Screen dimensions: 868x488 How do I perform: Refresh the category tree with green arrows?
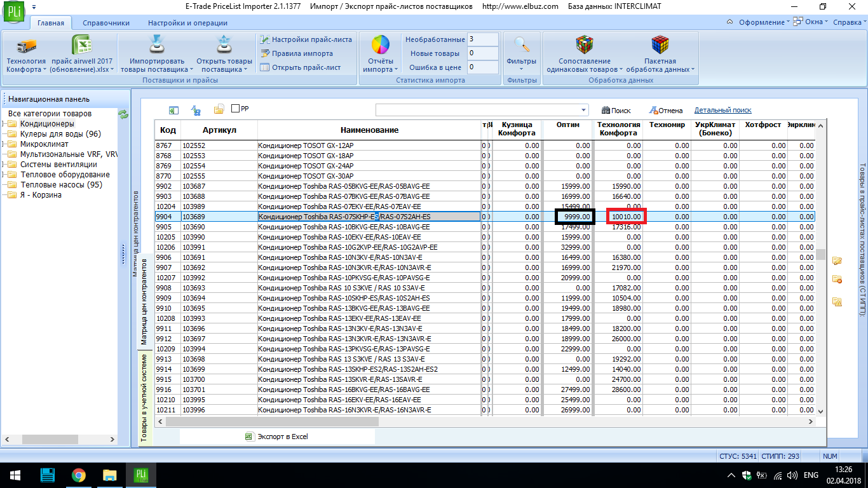(x=123, y=114)
